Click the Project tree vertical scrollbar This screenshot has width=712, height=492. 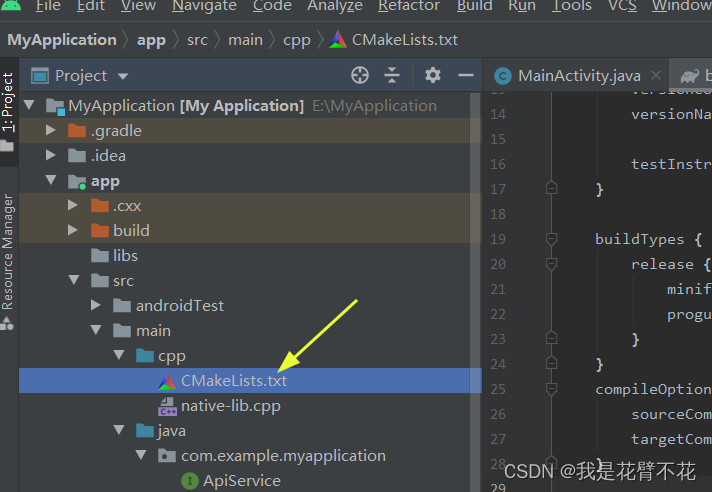[x=475, y=290]
